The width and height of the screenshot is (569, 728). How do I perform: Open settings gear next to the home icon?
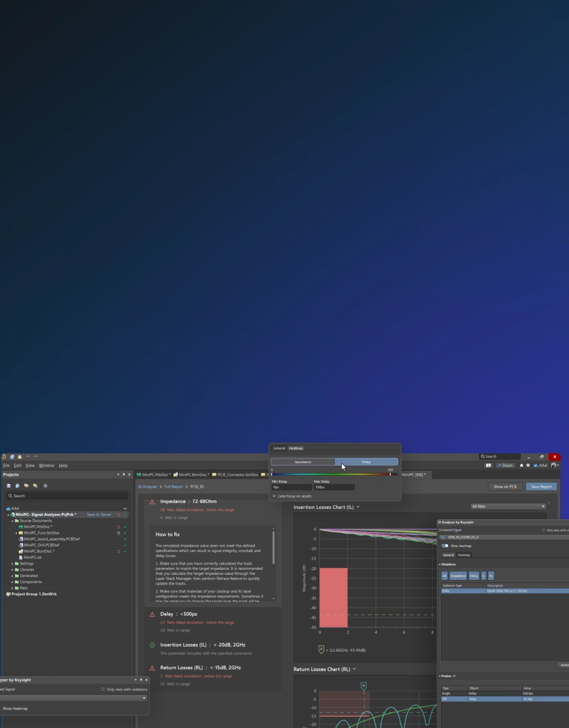point(528,465)
